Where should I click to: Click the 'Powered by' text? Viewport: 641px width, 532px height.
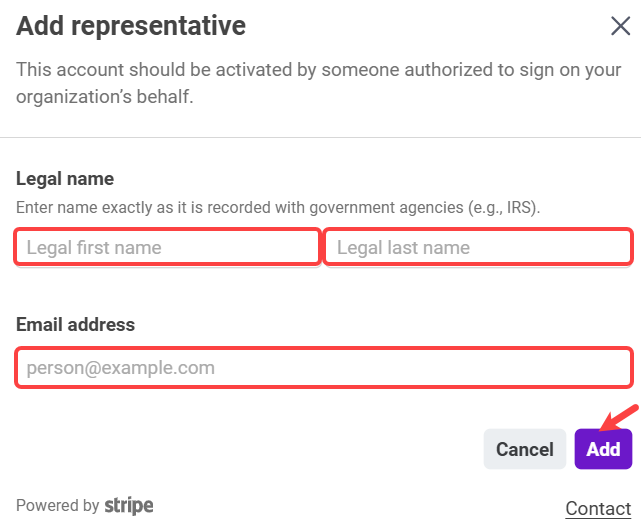[x=57, y=506]
